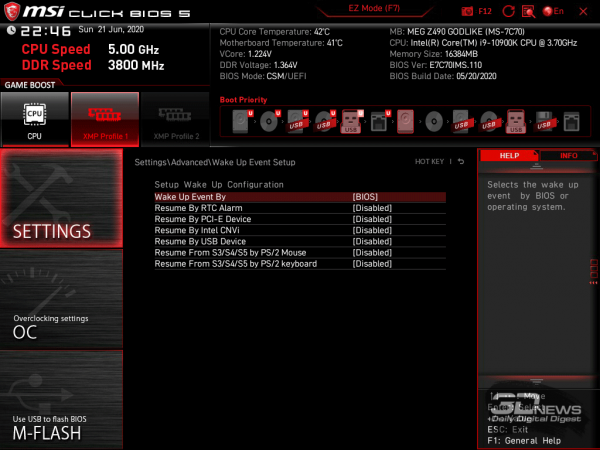Image resolution: width=600 pixels, height=450 pixels.
Task: Select the HELP tab
Action: coord(509,156)
